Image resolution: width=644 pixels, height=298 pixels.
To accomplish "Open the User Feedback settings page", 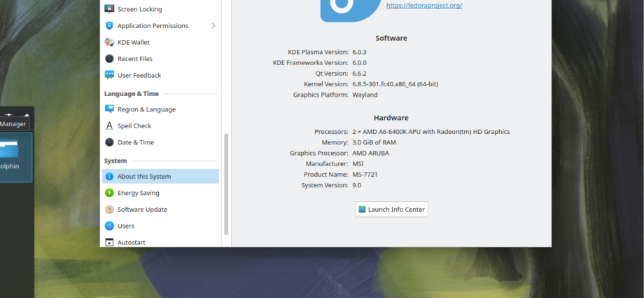I will point(160,75).
